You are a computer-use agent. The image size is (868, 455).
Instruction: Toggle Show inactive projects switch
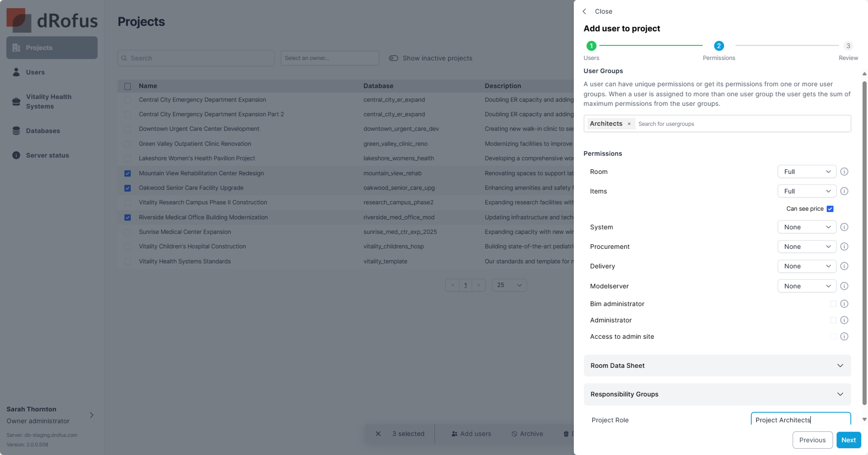pos(393,58)
